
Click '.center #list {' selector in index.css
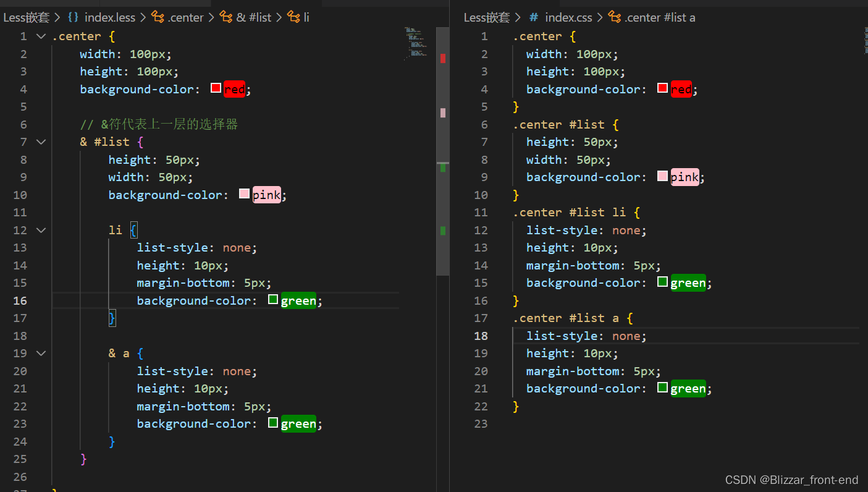pyautogui.click(x=566, y=124)
